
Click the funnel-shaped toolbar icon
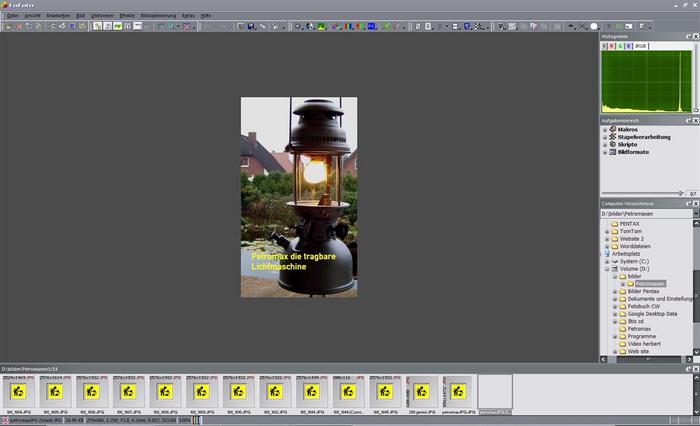500,27
